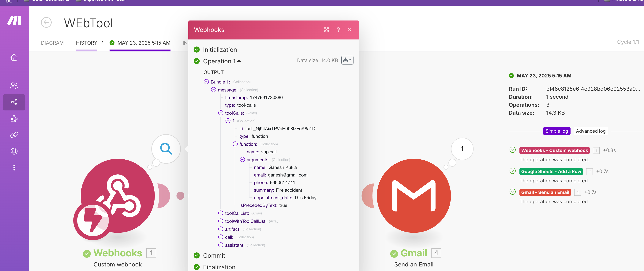Image resolution: width=644 pixels, height=271 pixels.
Task: Open the Connections chain-link icon
Action: [14, 135]
